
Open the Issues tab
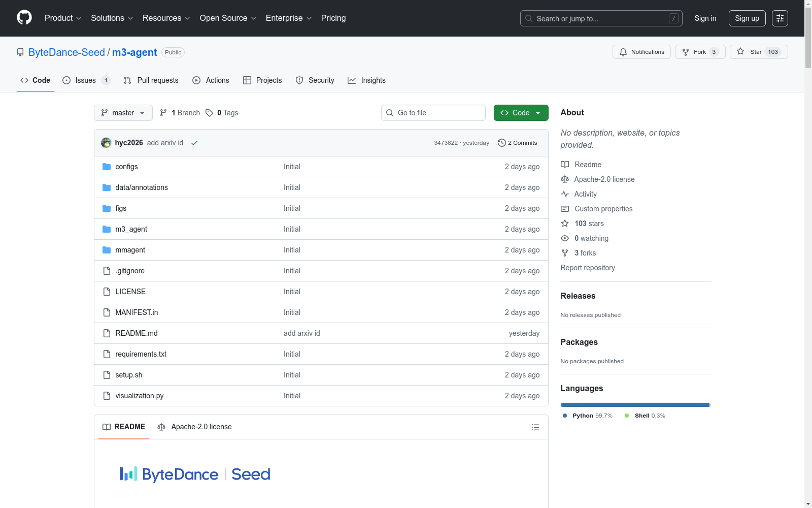tap(86, 80)
